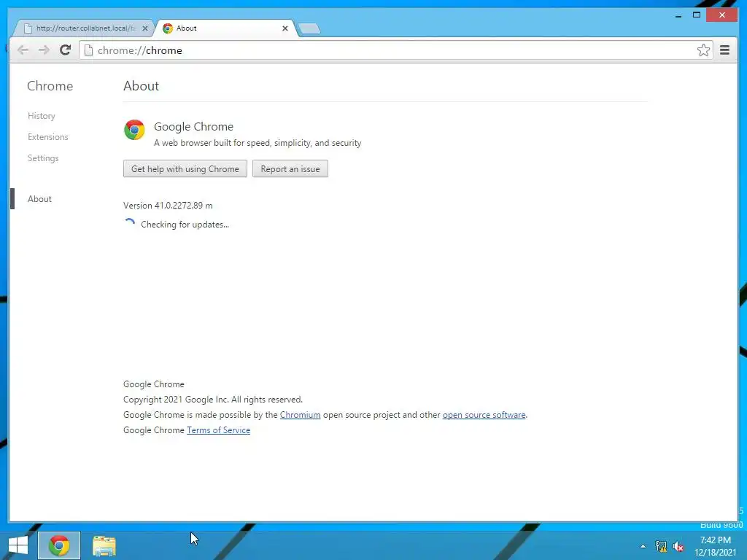
Task: Close the About tab
Action: [285, 28]
